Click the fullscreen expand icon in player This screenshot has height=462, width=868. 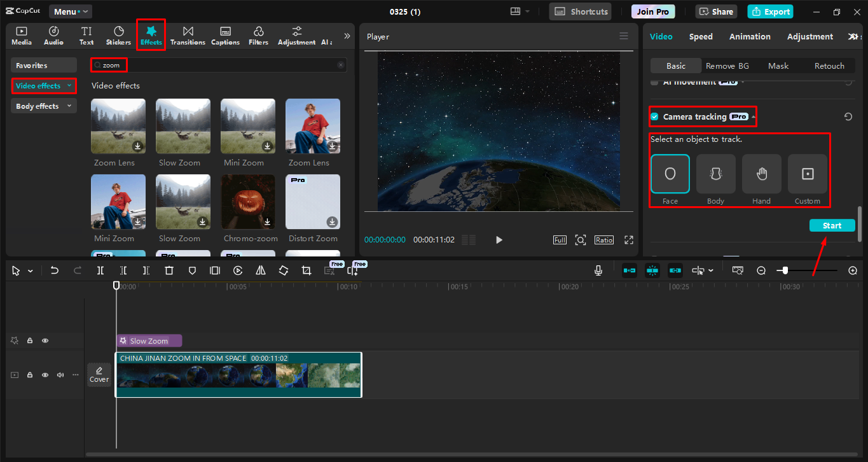point(629,240)
